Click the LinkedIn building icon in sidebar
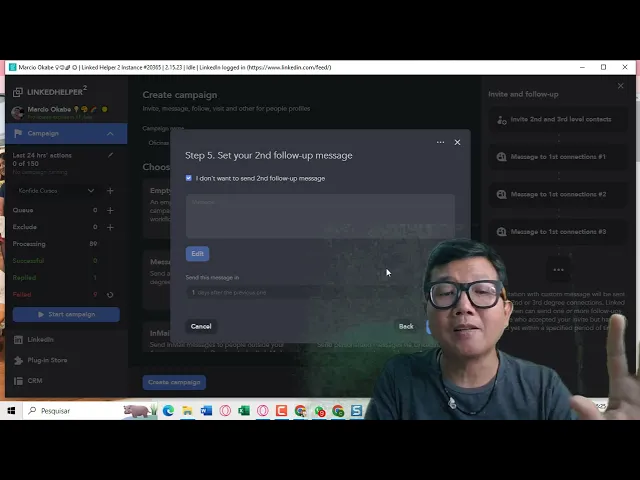Screen dimensions: 640x480 pos(18,340)
